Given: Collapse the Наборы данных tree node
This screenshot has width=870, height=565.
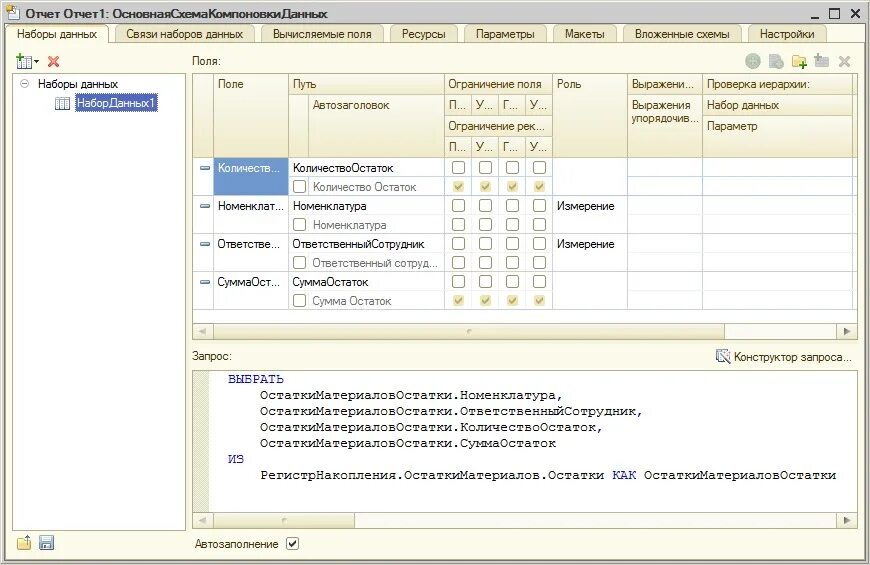Looking at the screenshot, I should (x=24, y=84).
